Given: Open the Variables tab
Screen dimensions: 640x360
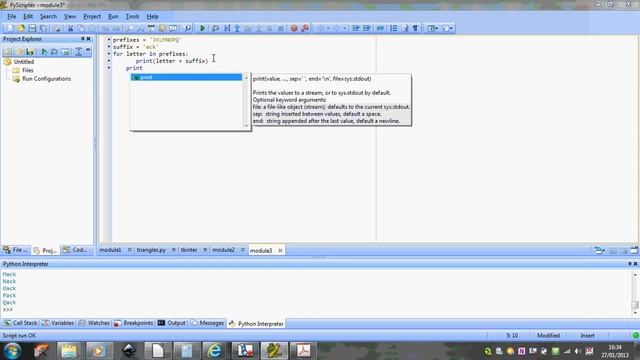Looking at the screenshot, I should click(58, 323).
